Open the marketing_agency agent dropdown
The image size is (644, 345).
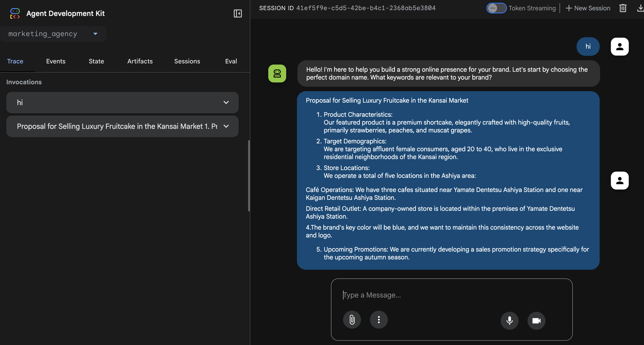(53, 34)
